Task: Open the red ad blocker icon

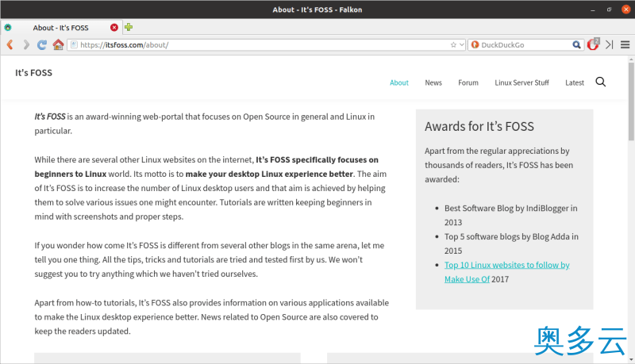Action: (x=593, y=44)
